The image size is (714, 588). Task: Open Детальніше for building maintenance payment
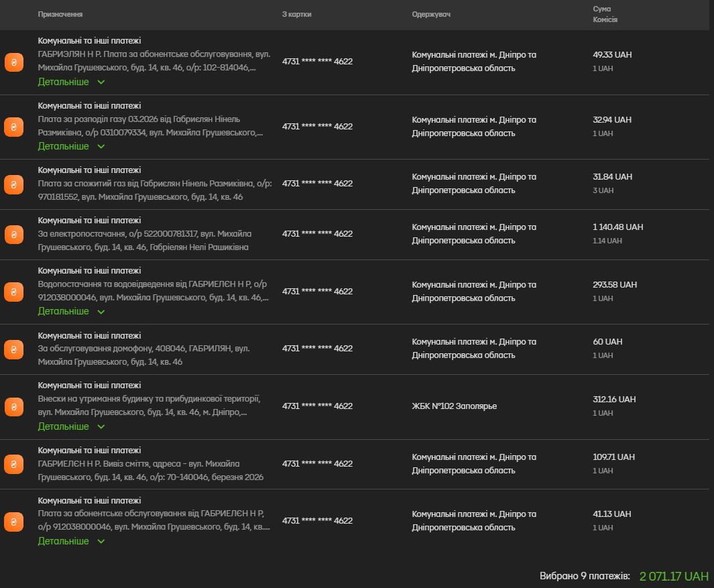71,426
